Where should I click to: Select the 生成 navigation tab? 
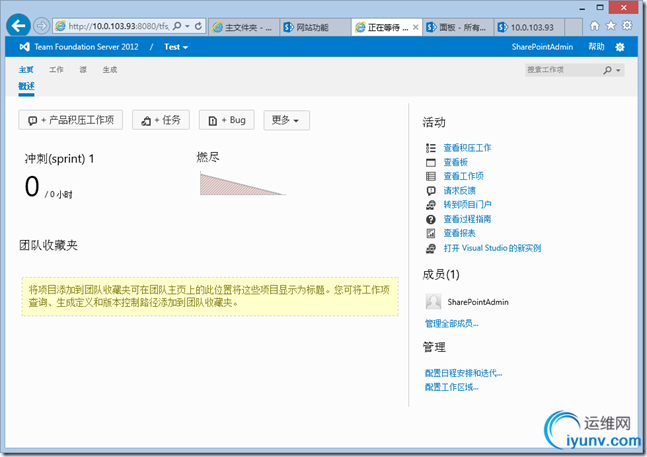(110, 70)
